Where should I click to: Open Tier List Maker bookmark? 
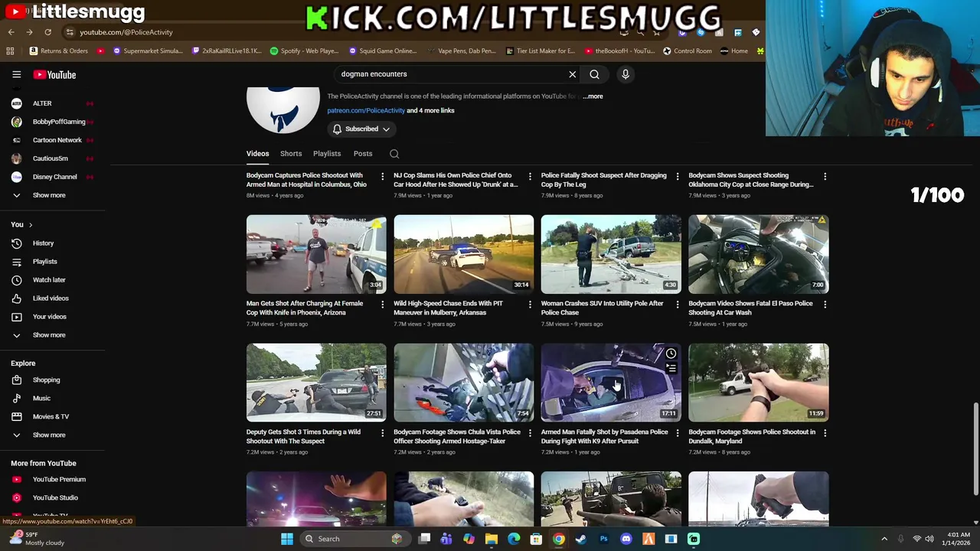(541, 51)
